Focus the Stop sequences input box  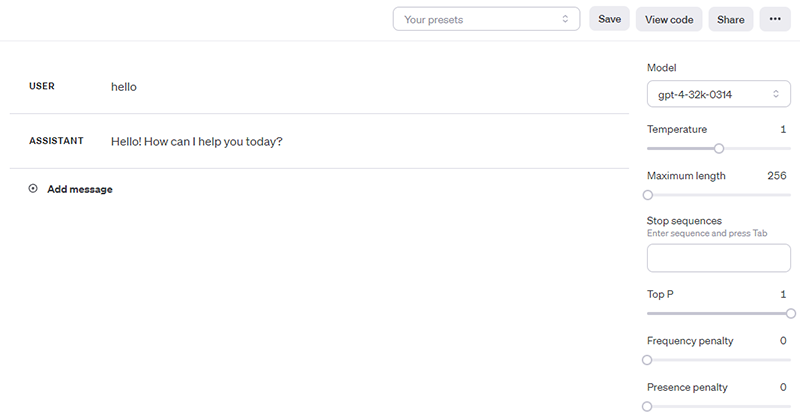(718, 257)
